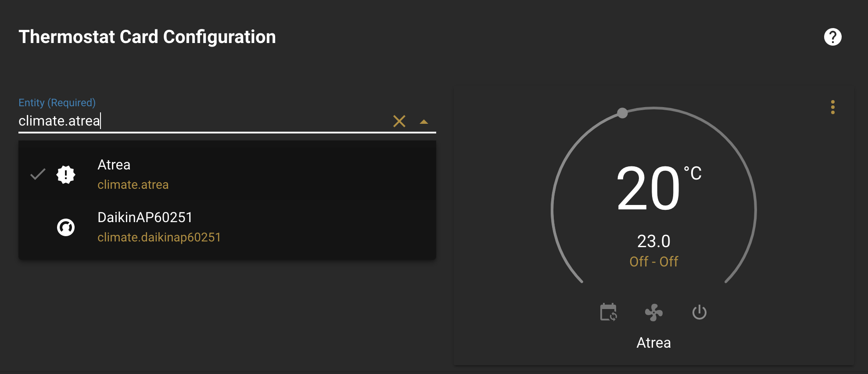Click the 23.0 current temperature reading
This screenshot has width=868, height=374.
point(653,241)
